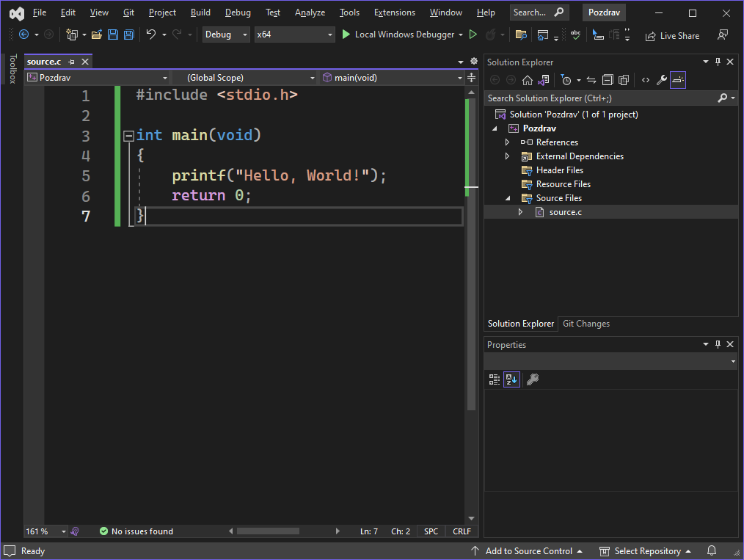Open the (Global Scope) dropdown
Viewport: 744px width, 560px height.
244,77
